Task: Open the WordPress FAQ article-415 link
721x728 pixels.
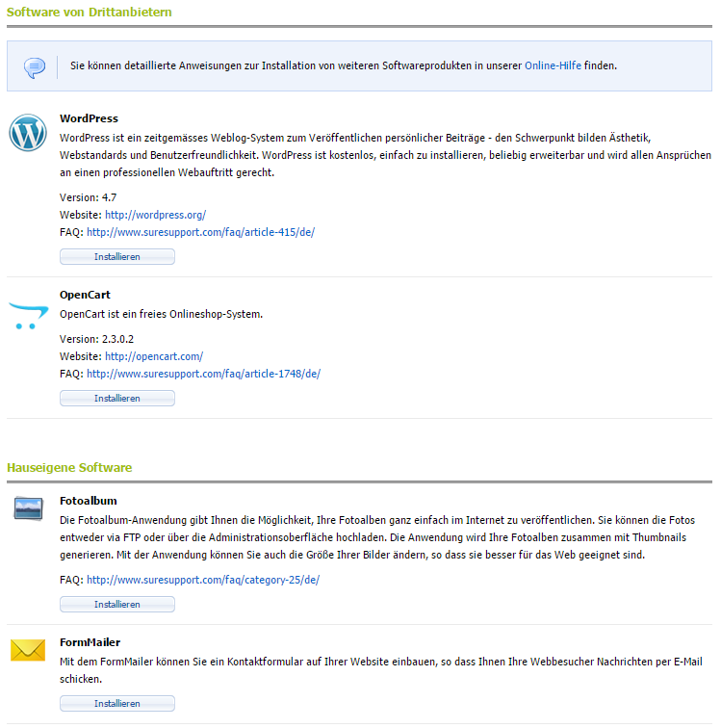Action: [x=200, y=232]
